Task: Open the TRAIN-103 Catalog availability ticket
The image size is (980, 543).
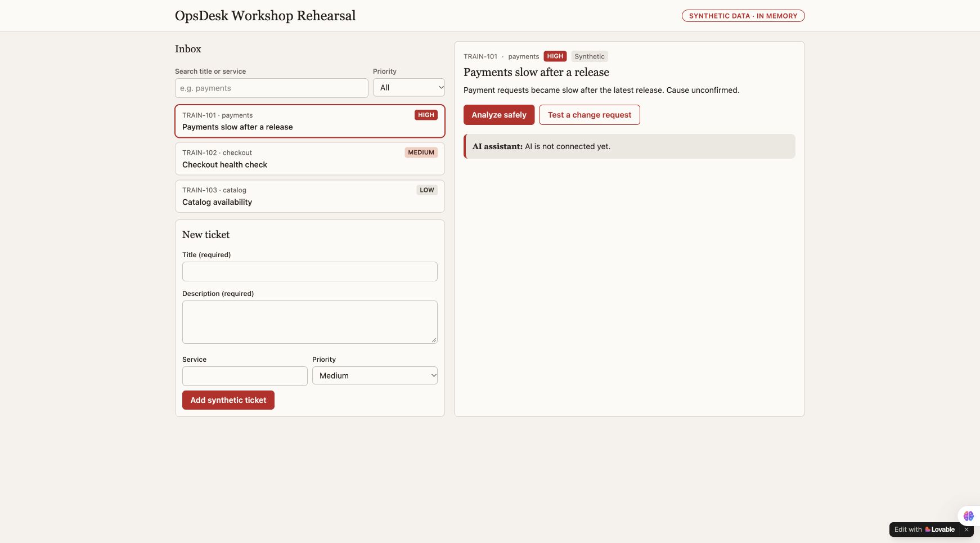Action: click(x=310, y=196)
